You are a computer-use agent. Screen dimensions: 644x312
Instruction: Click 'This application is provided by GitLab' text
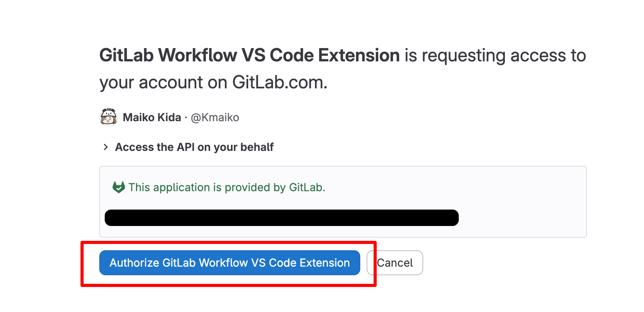coord(227,187)
